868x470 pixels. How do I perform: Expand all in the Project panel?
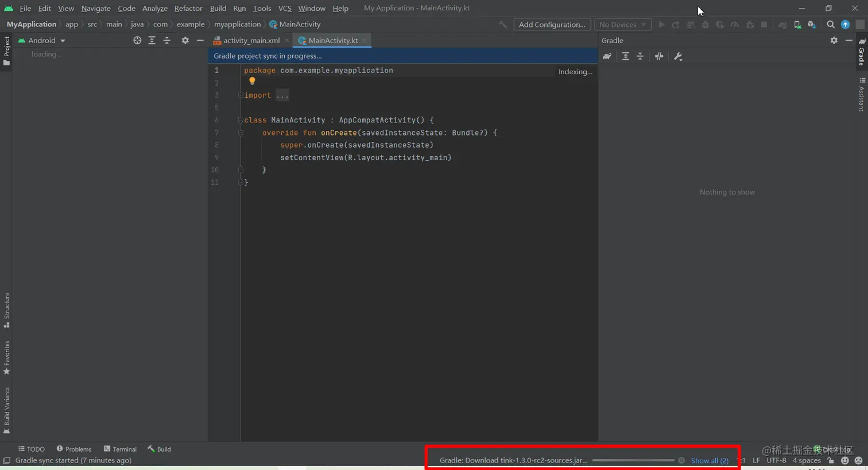click(152, 40)
